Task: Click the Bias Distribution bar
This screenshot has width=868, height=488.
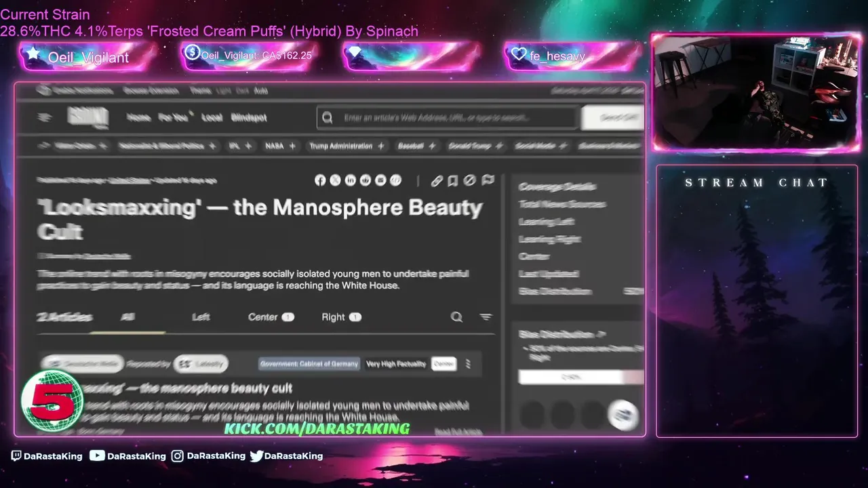Action: click(x=581, y=377)
